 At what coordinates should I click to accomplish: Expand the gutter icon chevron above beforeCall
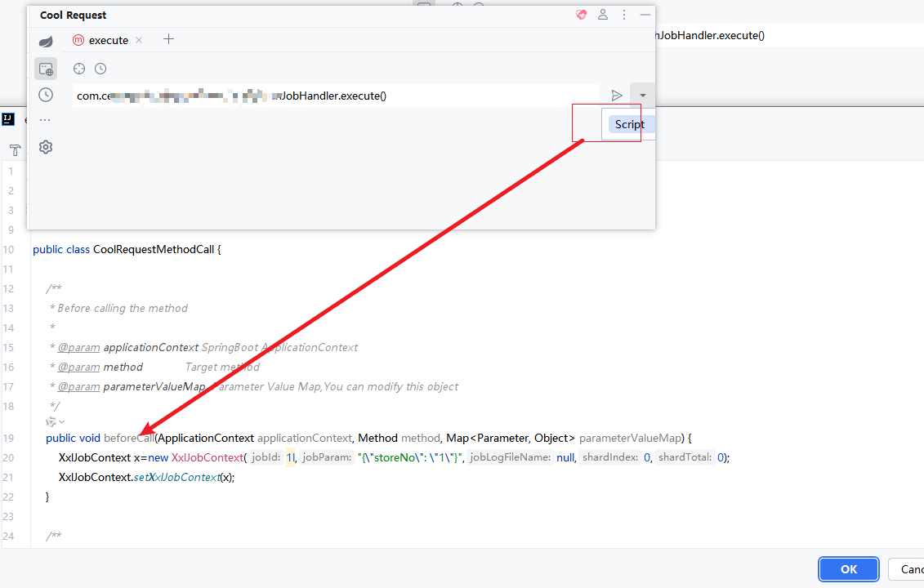62,422
